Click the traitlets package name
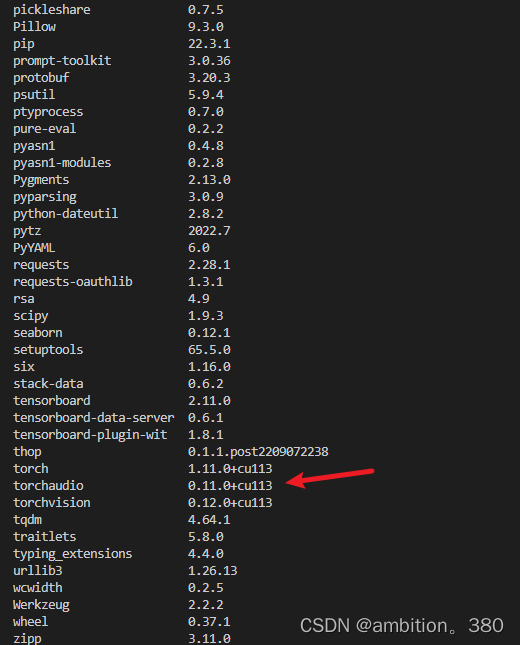The image size is (520, 645). (44, 537)
